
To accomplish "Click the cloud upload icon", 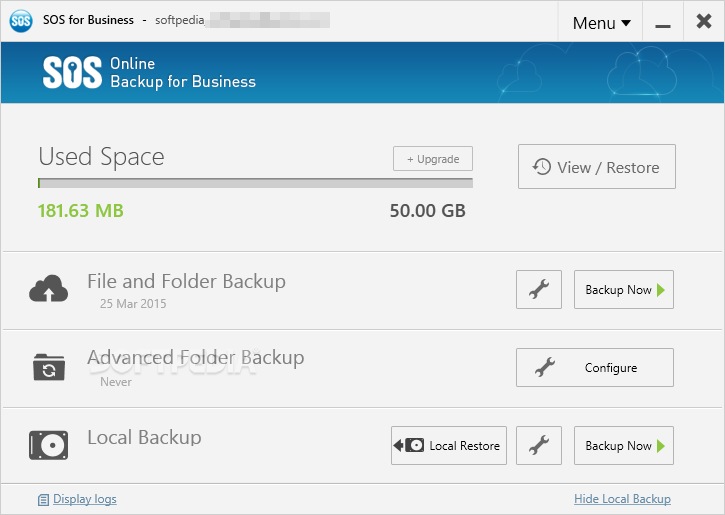I will 49,288.
